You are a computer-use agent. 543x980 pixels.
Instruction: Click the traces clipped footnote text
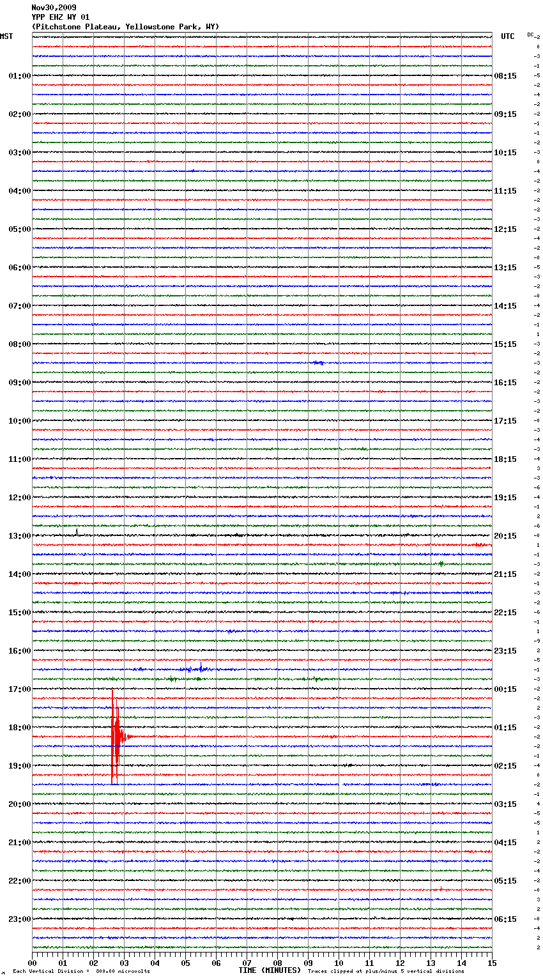pyautogui.click(x=386, y=972)
